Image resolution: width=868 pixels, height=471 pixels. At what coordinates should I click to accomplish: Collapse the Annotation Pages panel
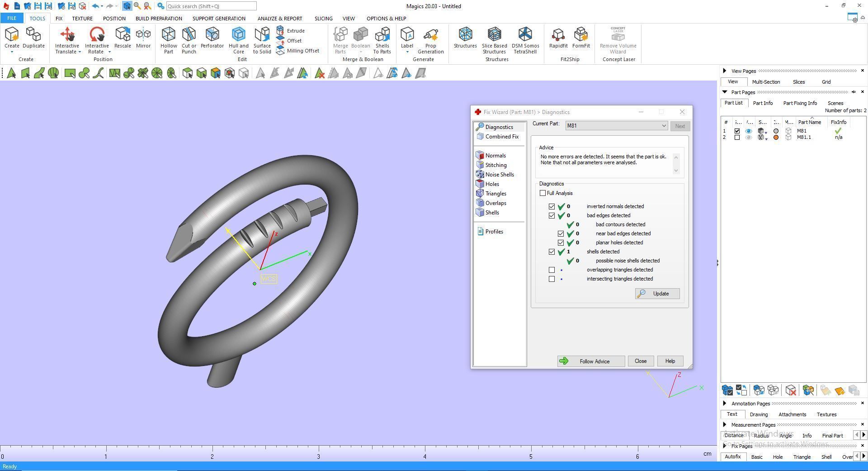point(725,403)
